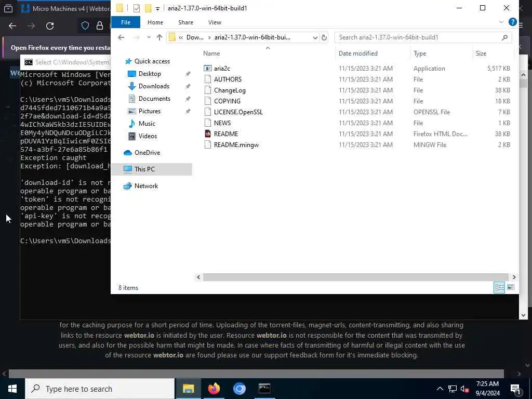Image resolution: width=532 pixels, height=399 pixels.
Task: Select This PC in navigation pane
Action: click(152, 169)
